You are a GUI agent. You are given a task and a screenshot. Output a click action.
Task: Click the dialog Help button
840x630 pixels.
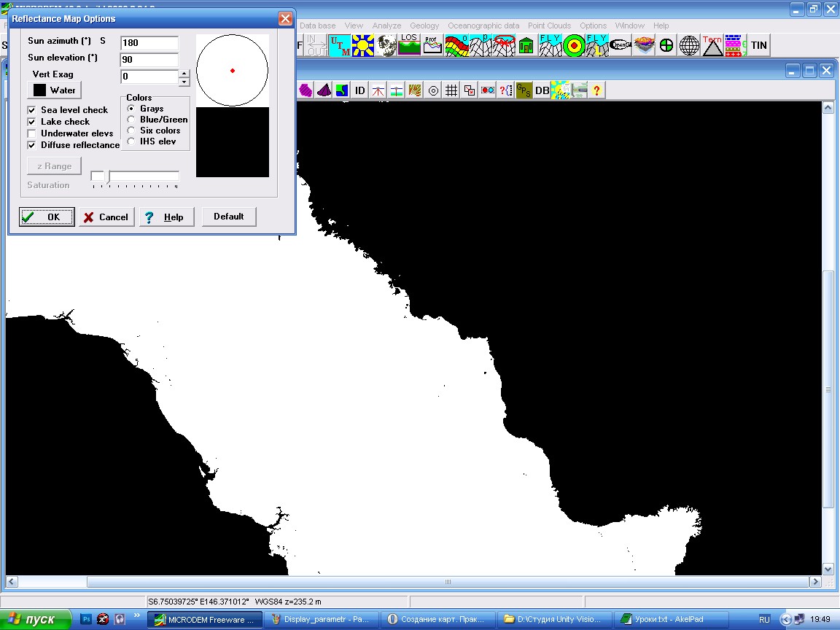point(166,217)
